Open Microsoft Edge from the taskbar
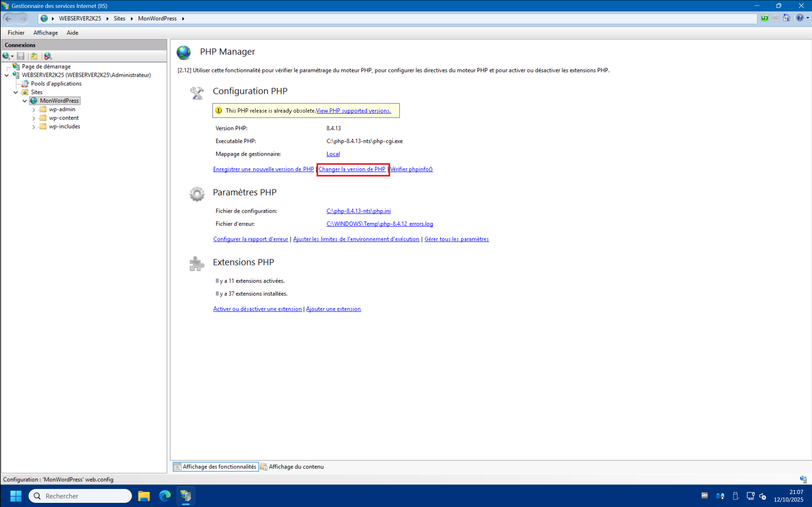Viewport: 812px width, 507px height. 164,496
